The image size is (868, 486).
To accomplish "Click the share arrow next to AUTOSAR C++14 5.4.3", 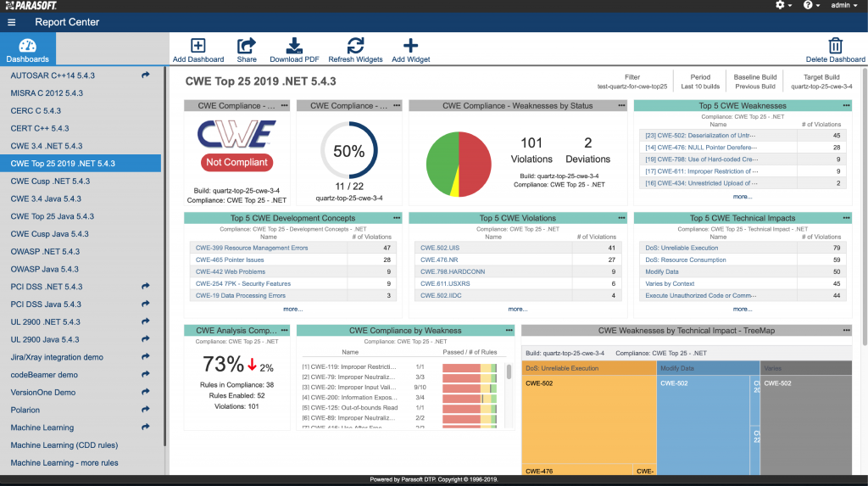I will [x=146, y=75].
